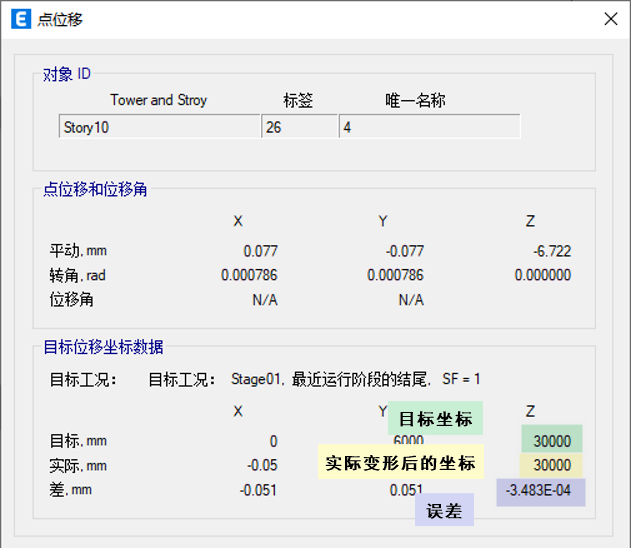The width and height of the screenshot is (631, 548).
Task: Select the purple-highlighted 差 Z value -3.483E-04
Action: (x=541, y=490)
